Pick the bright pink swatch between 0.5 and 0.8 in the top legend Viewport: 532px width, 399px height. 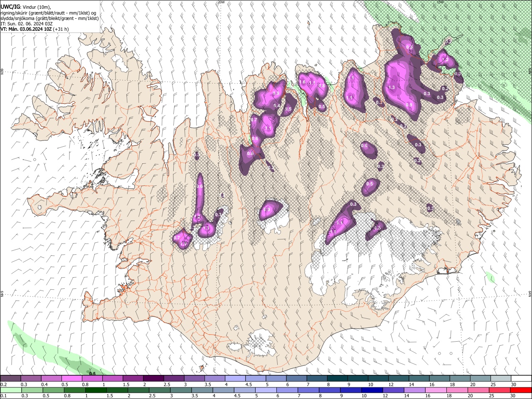click(71, 379)
